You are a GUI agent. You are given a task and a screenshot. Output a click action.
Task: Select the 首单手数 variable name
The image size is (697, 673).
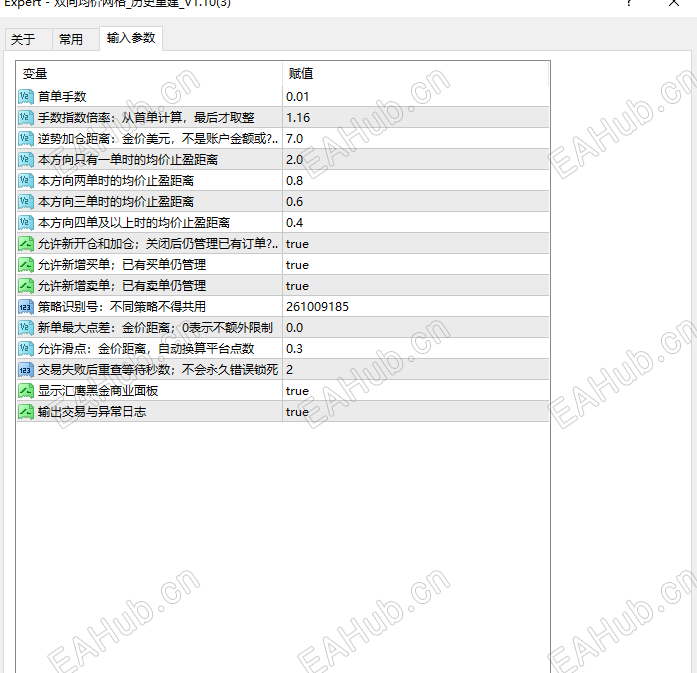[x=62, y=96]
